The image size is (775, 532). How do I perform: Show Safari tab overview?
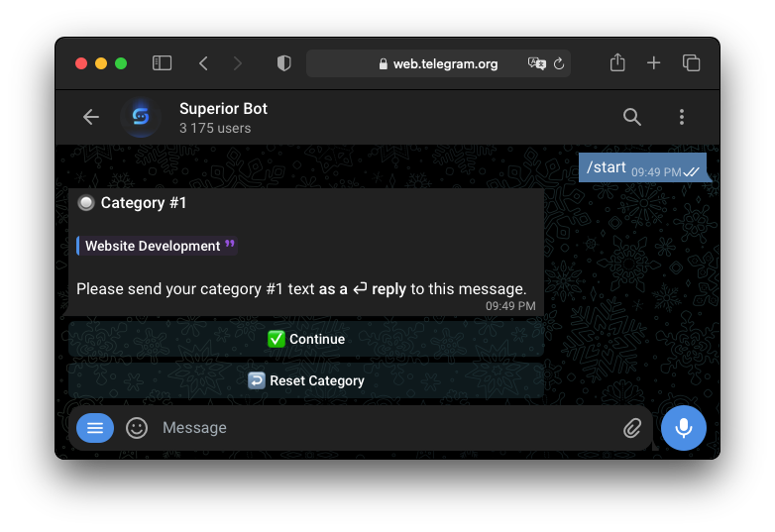[x=691, y=63]
